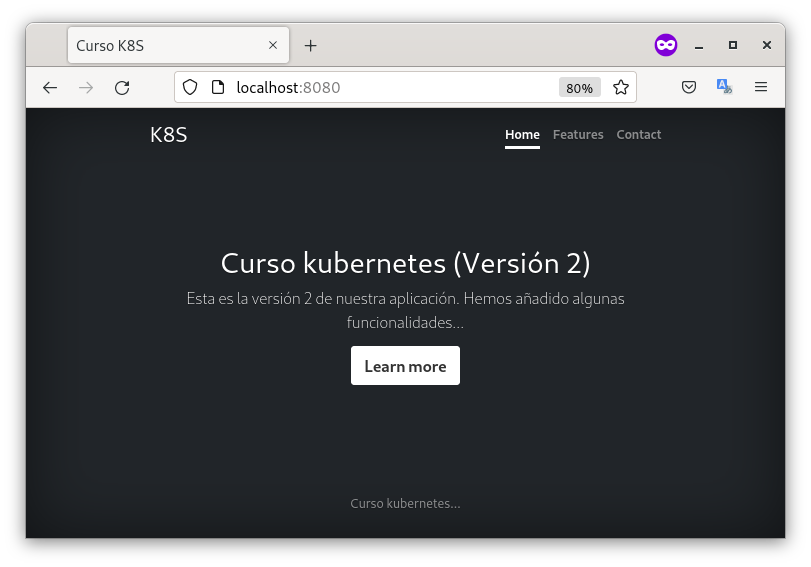Focus the localhost:8080 address bar
The height and width of the screenshot is (567, 811).
point(390,88)
